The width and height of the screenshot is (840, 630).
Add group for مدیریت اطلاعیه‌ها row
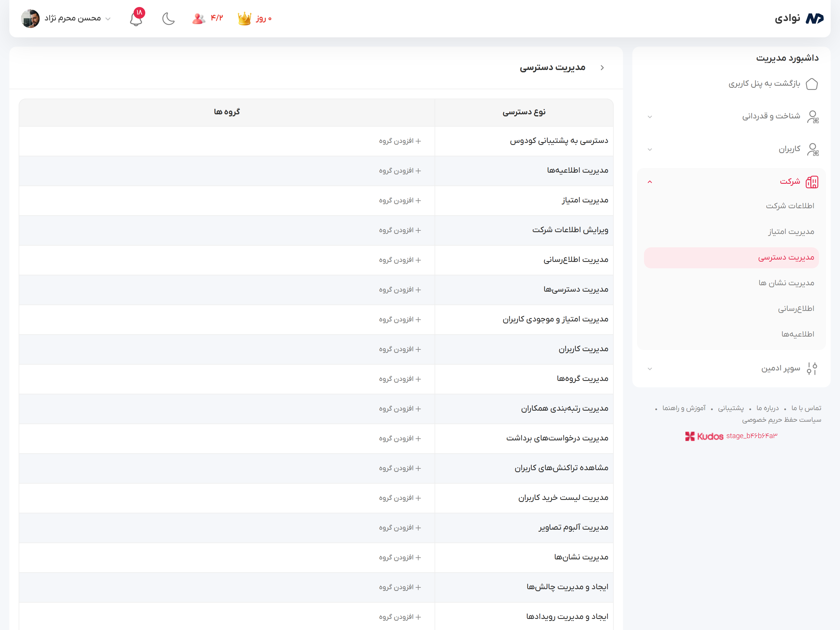pos(400,171)
